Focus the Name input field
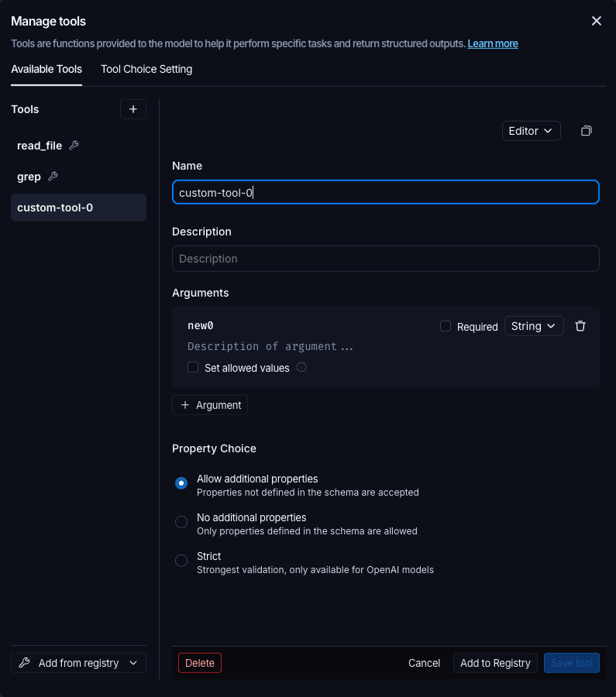This screenshot has height=697, width=616. [386, 192]
